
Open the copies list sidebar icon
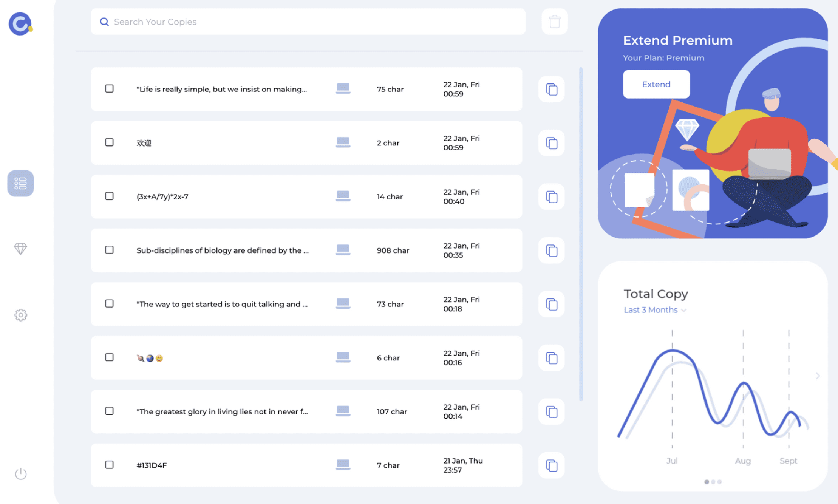coord(20,183)
